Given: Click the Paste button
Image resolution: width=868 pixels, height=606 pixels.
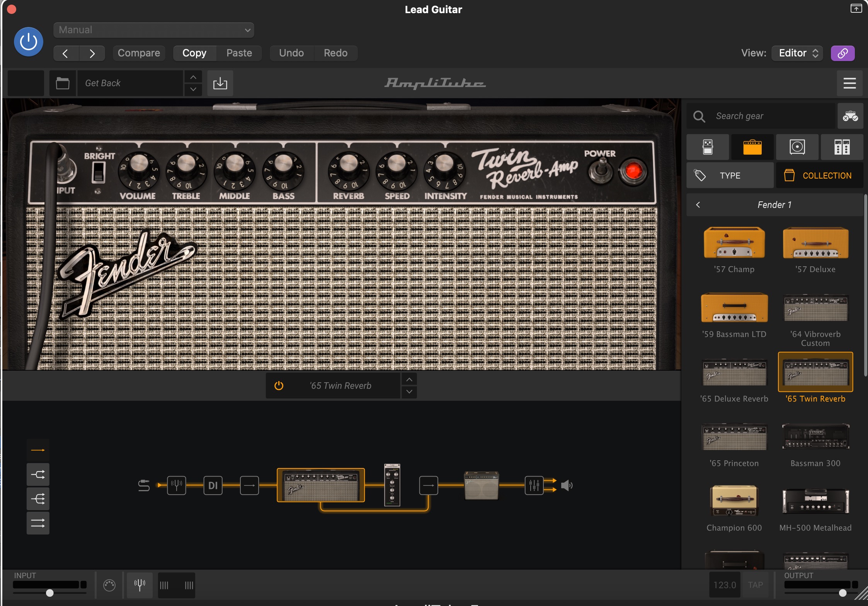Looking at the screenshot, I should 239,53.
